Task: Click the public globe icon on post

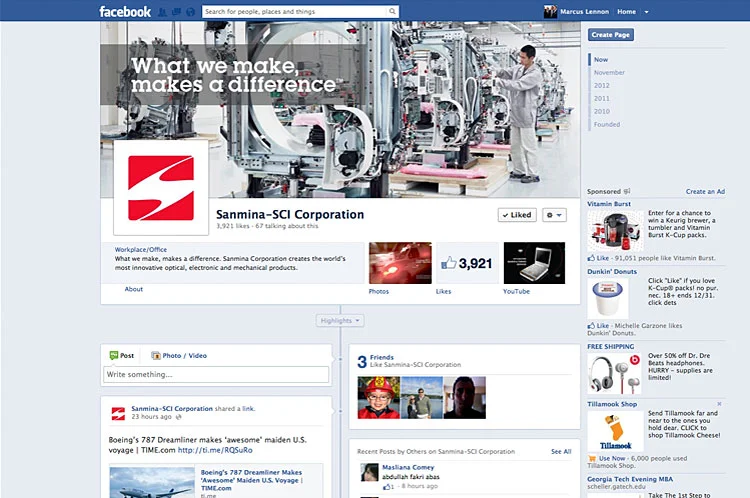Action: coord(178,417)
